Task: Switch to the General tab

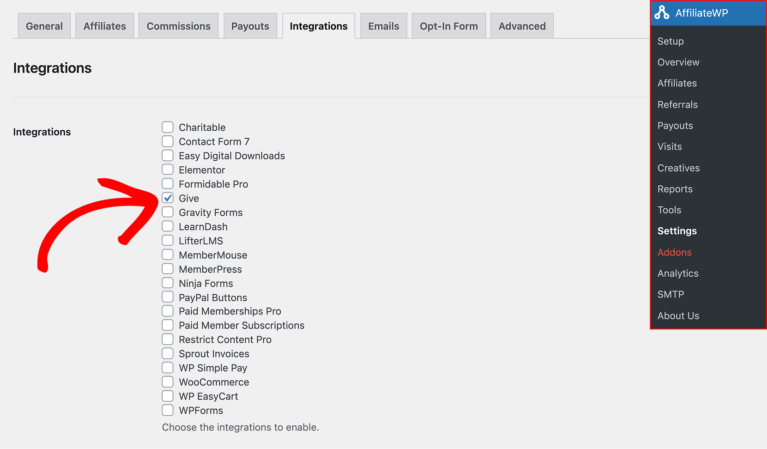Action: pos(44,26)
